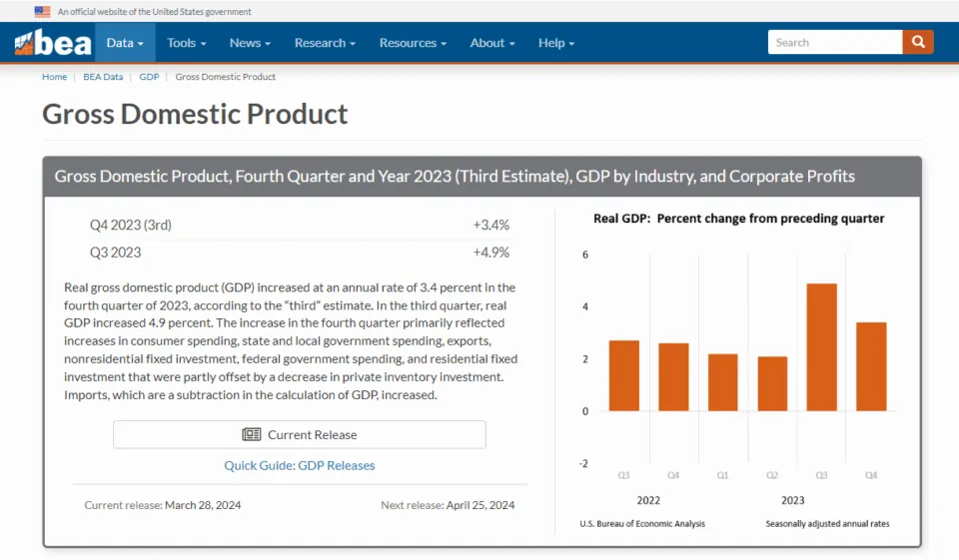
Task: Click the US flag icon
Action: click(x=42, y=12)
